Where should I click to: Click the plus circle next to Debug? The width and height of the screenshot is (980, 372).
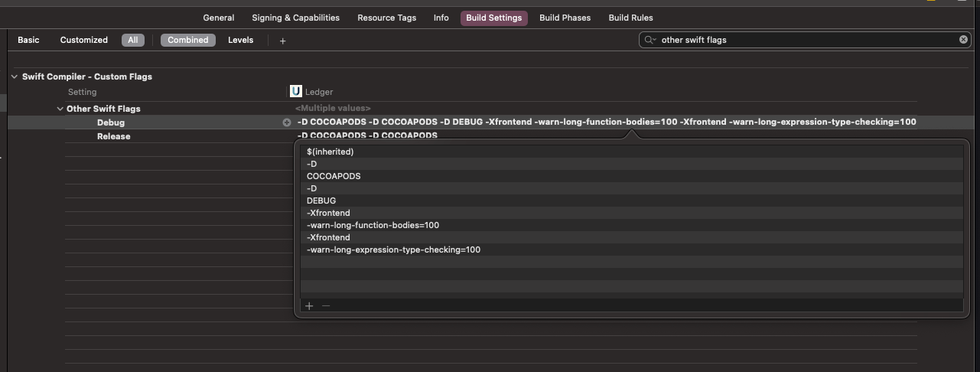pyautogui.click(x=287, y=122)
